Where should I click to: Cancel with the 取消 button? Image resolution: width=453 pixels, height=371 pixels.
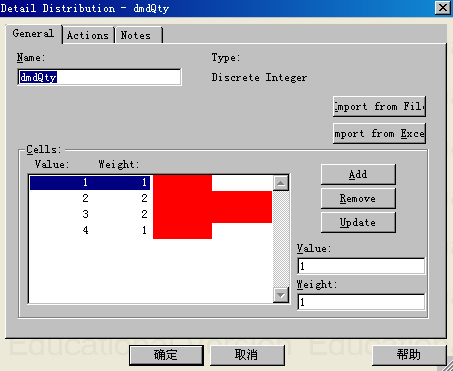coord(247,355)
